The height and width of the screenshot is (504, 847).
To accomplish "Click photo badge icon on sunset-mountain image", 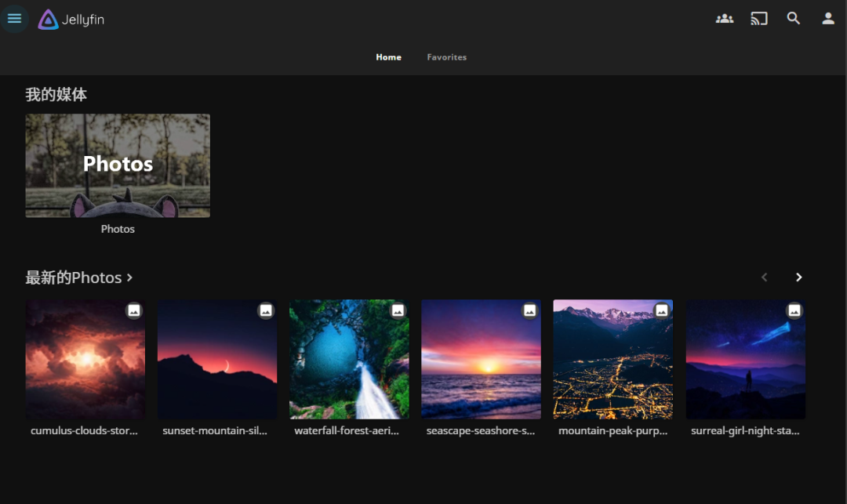I will click(x=266, y=310).
